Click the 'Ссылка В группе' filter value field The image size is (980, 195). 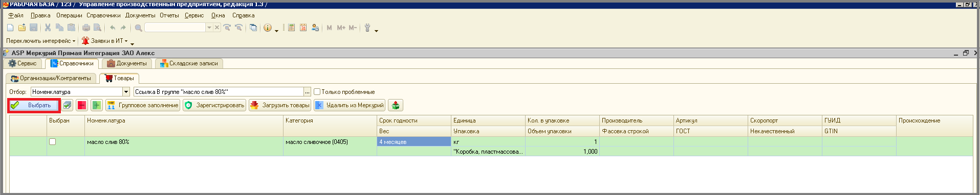point(219,92)
